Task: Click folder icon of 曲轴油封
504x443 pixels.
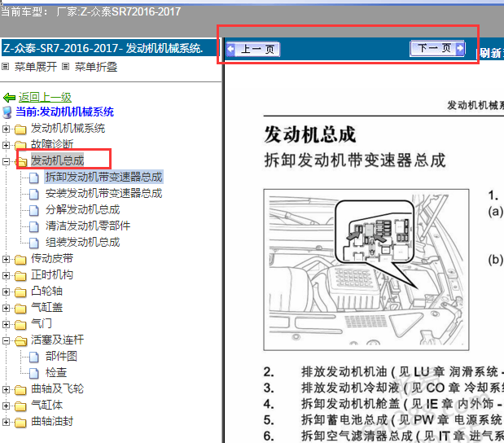Action: [20, 423]
